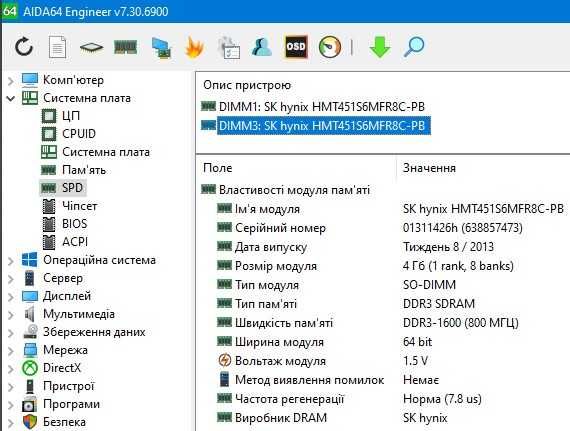Select Операційна система category
The width and height of the screenshot is (570, 431).
click(89, 260)
